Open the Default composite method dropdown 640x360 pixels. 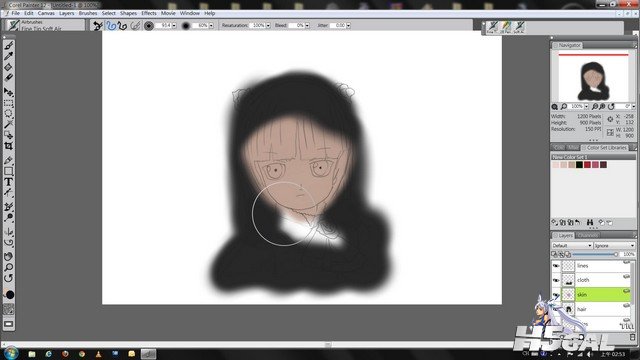pyautogui.click(x=572, y=246)
